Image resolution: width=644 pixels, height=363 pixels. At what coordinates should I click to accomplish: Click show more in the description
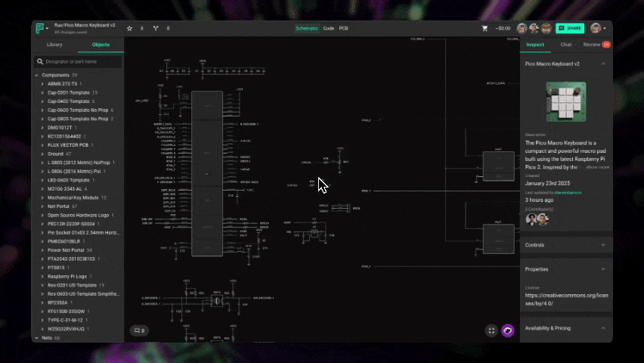click(598, 167)
